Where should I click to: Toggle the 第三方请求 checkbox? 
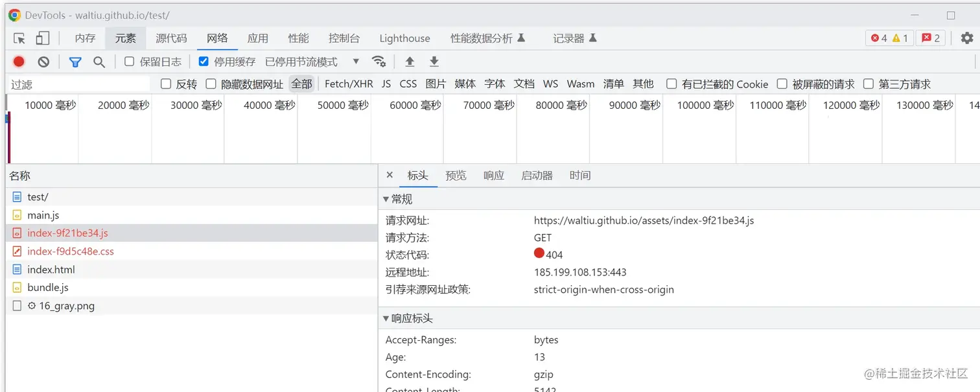[x=869, y=84]
